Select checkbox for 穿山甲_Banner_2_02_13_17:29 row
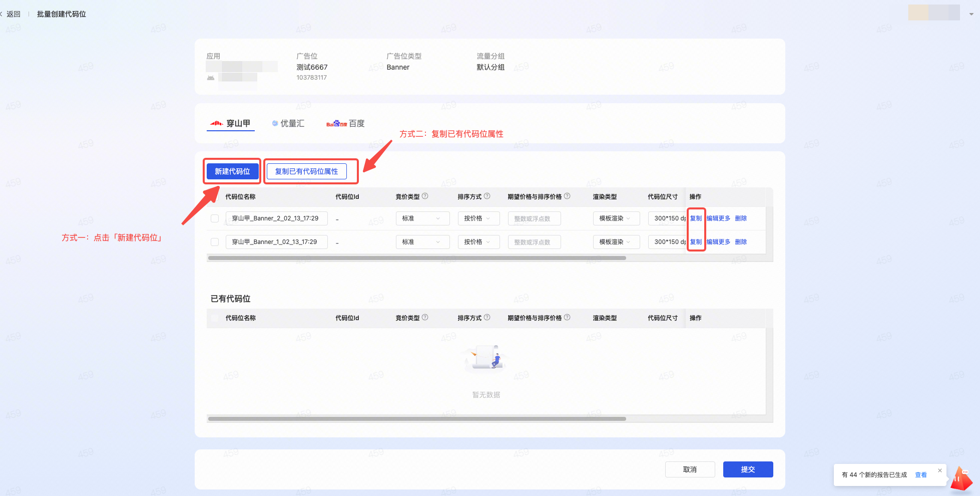Viewport: 980px width, 496px height. coord(215,218)
